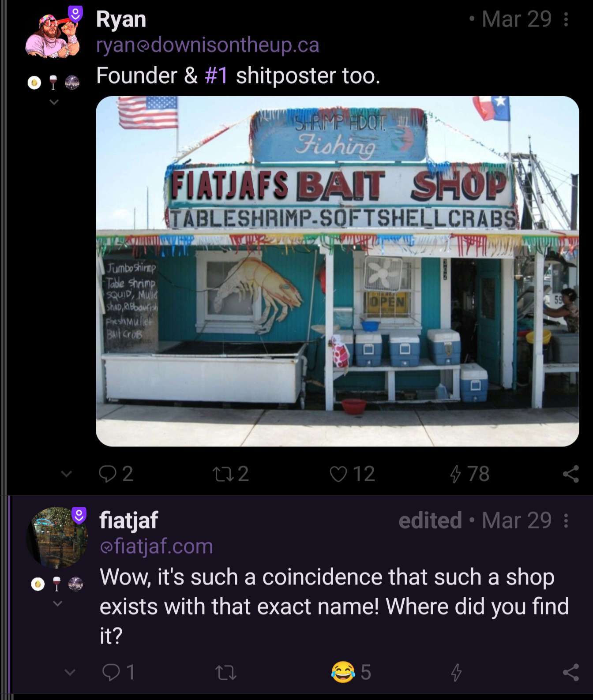Open the #1 hashtag link

coord(216,75)
